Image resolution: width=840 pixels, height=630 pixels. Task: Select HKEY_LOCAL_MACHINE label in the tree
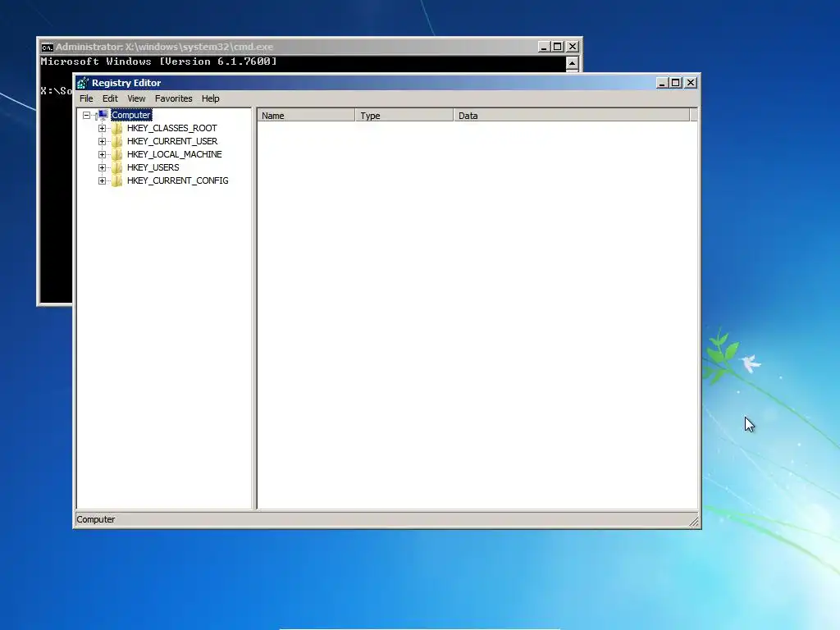click(174, 154)
